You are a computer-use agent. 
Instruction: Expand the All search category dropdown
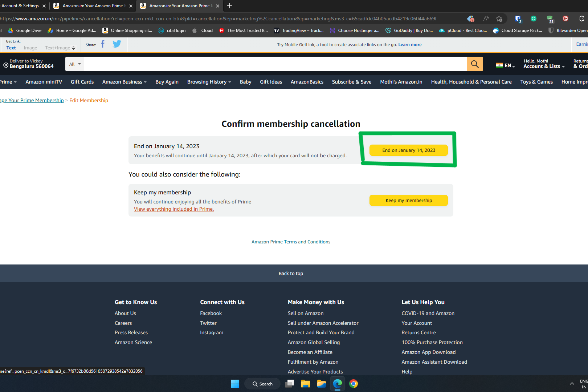point(75,64)
